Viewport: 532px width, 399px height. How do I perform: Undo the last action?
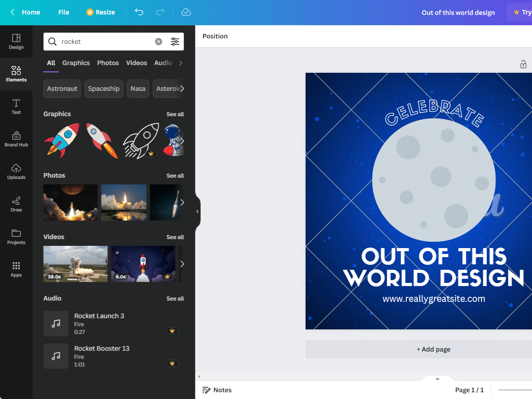click(x=139, y=12)
